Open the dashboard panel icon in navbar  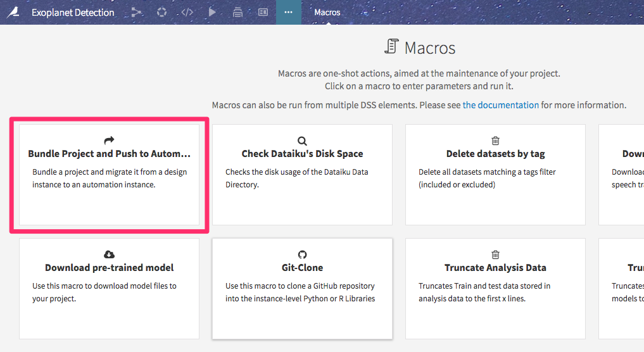click(263, 12)
